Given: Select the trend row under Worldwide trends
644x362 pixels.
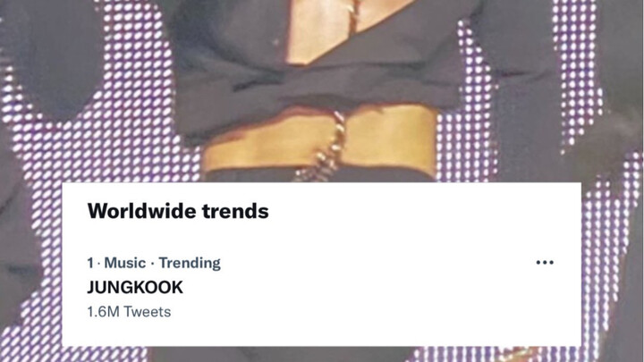Looking at the screenshot, I should coord(321,287).
